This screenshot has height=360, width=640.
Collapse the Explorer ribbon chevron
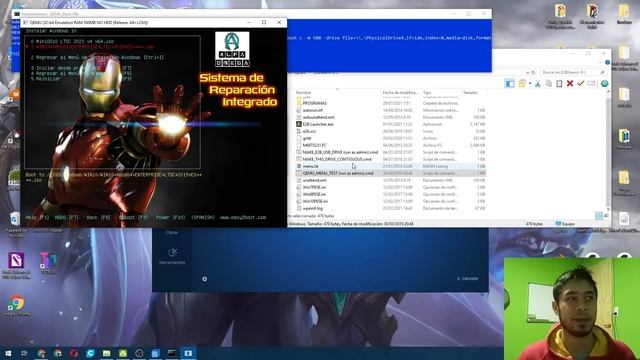601,62
